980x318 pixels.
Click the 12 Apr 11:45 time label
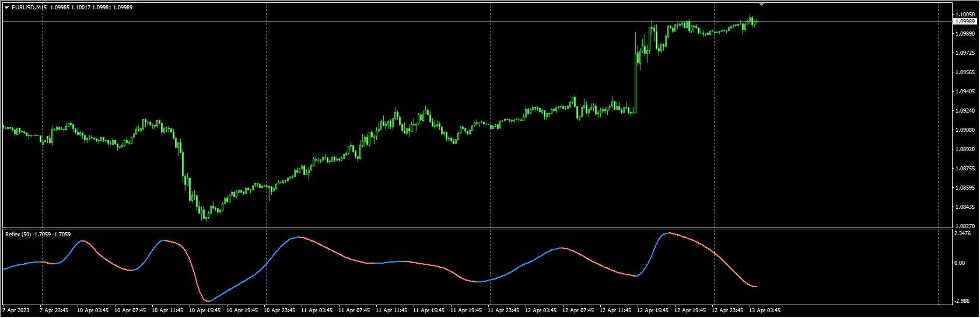point(615,310)
